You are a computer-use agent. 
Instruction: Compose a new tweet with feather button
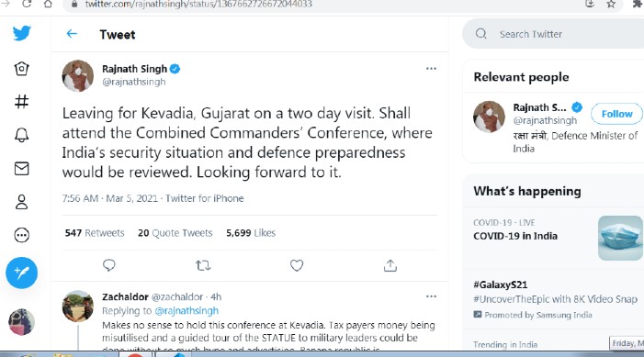(22, 273)
